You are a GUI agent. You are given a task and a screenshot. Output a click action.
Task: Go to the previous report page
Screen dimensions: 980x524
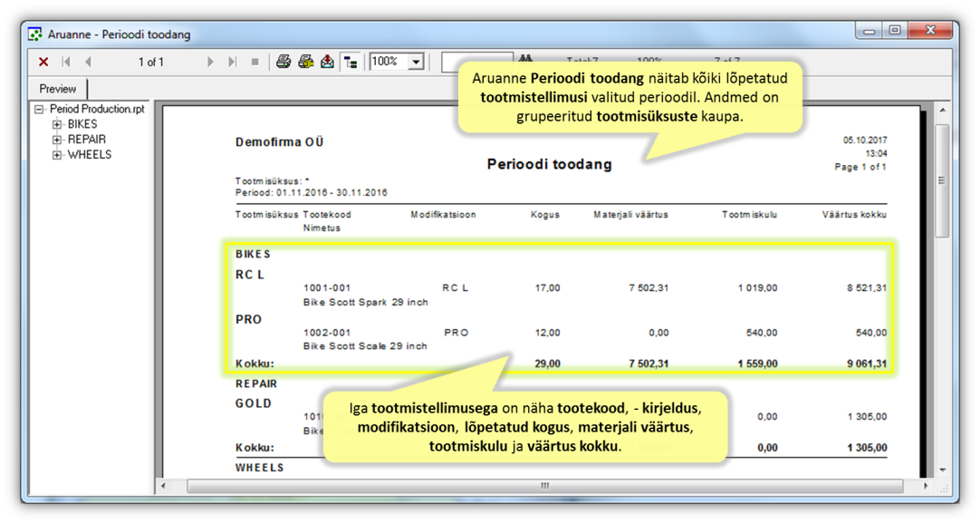tap(88, 62)
